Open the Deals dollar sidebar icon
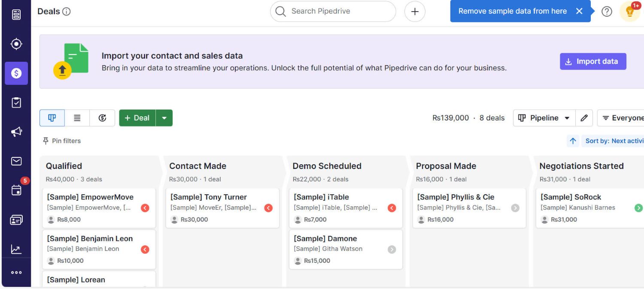 16,73
